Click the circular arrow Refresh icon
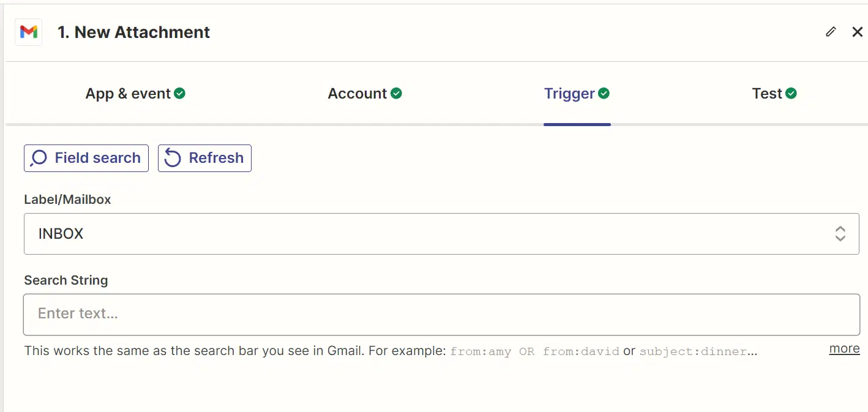The image size is (868, 412). [x=173, y=158]
